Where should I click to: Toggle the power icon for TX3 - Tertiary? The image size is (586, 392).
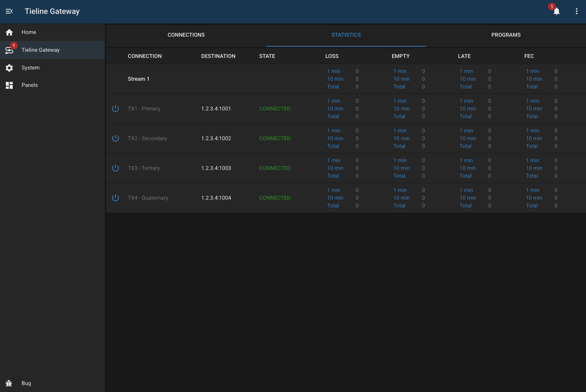coord(116,168)
